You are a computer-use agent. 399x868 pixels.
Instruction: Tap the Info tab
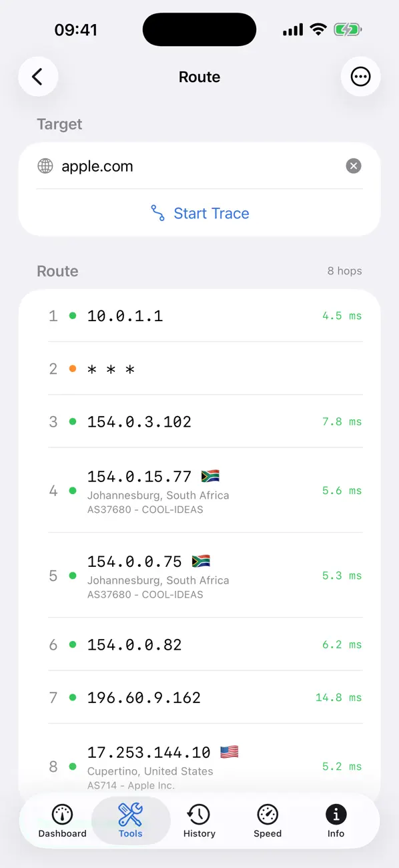[x=335, y=821]
